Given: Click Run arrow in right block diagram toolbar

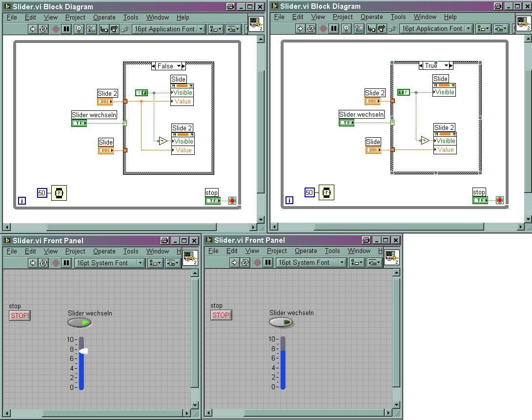Looking at the screenshot, I should (300, 29).
